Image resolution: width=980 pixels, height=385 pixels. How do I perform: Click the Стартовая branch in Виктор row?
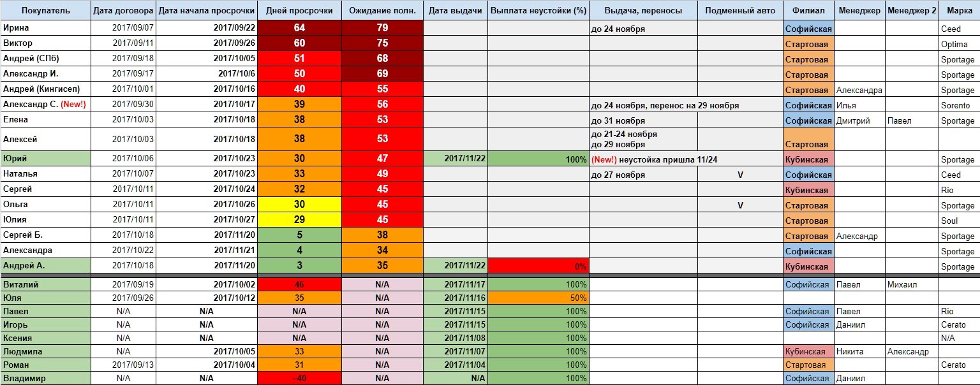pyautogui.click(x=808, y=43)
